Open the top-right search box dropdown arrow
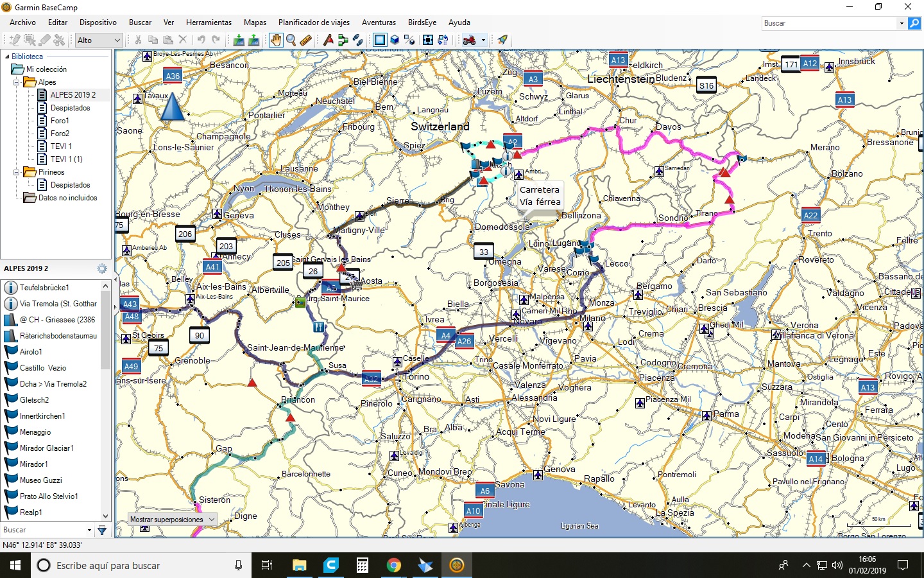 pyautogui.click(x=902, y=23)
